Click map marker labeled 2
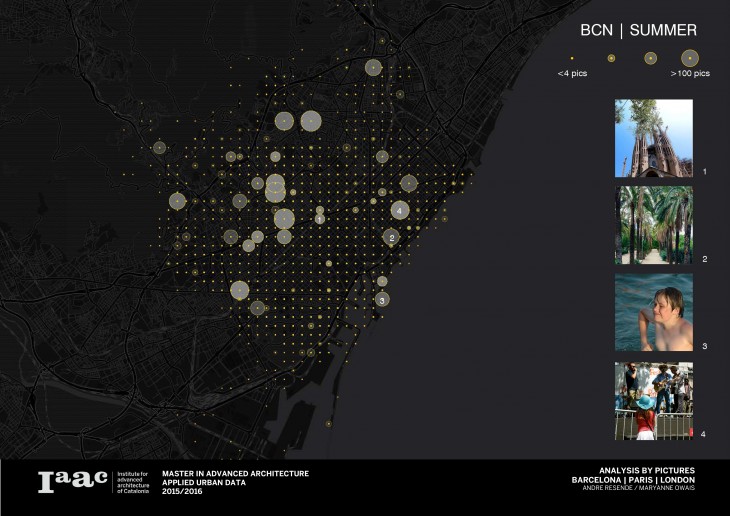The image size is (730, 516). [392, 237]
